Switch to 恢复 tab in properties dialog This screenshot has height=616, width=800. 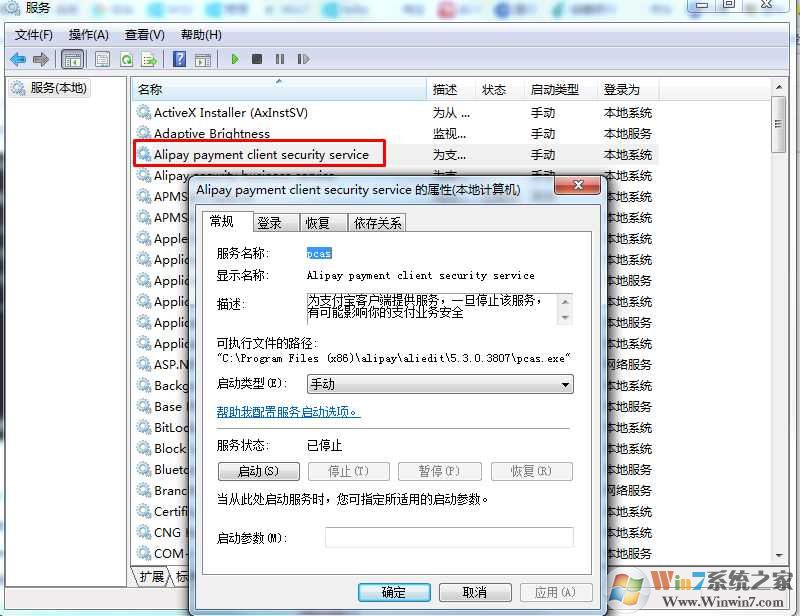tap(323, 223)
